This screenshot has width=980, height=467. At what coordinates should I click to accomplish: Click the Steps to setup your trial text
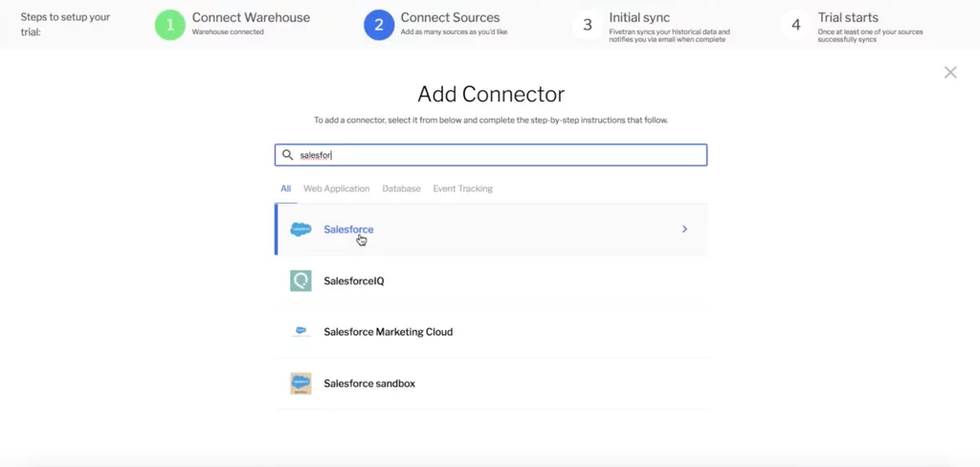click(65, 24)
